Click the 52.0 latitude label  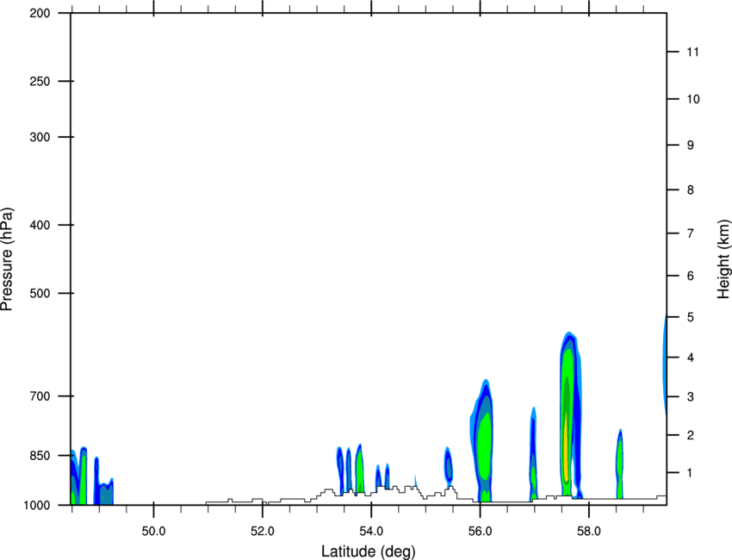263,532
